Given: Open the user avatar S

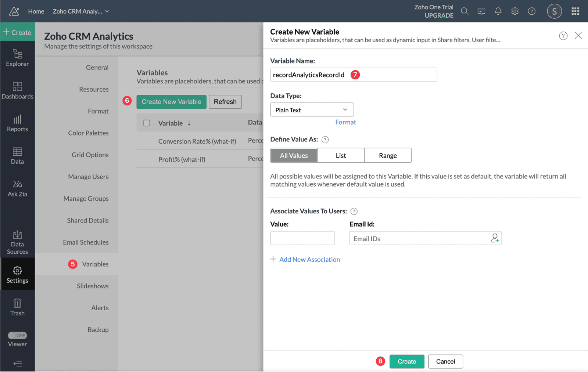Looking at the screenshot, I should click(x=554, y=11).
